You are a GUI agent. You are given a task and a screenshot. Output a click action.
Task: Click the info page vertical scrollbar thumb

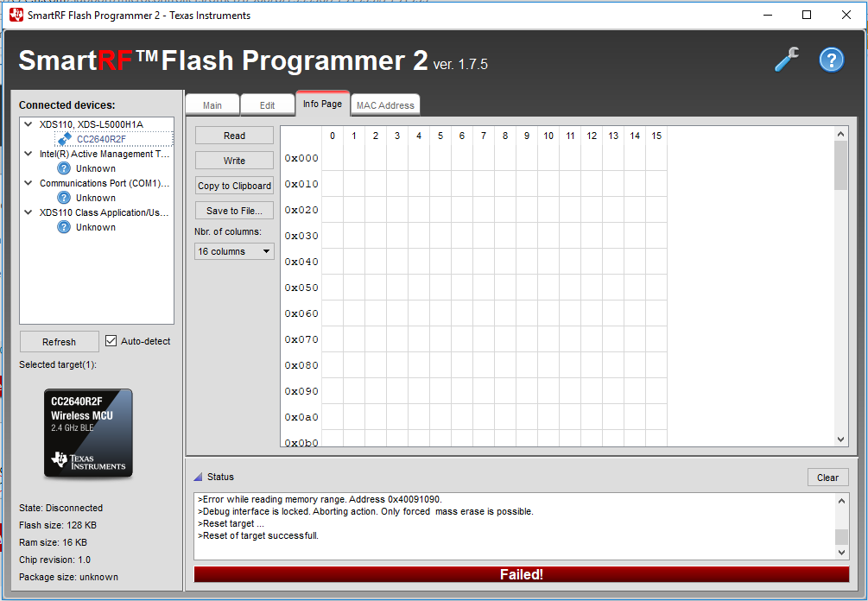(840, 166)
